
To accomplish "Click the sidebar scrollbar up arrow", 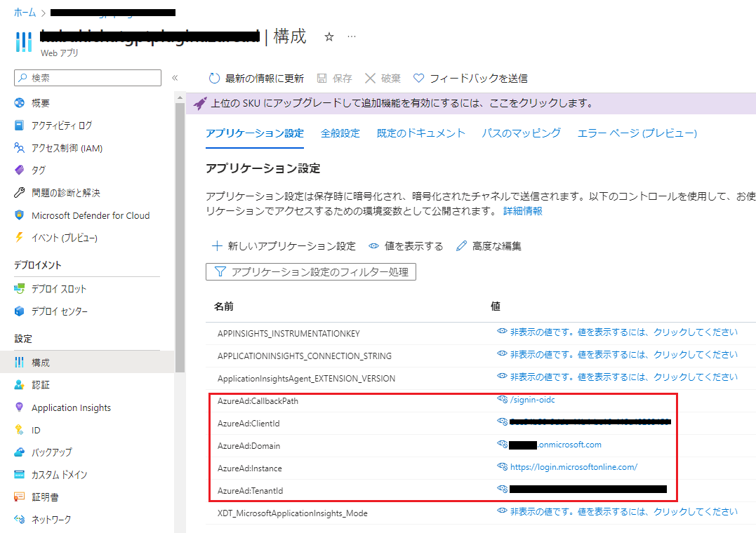I will click(x=180, y=97).
